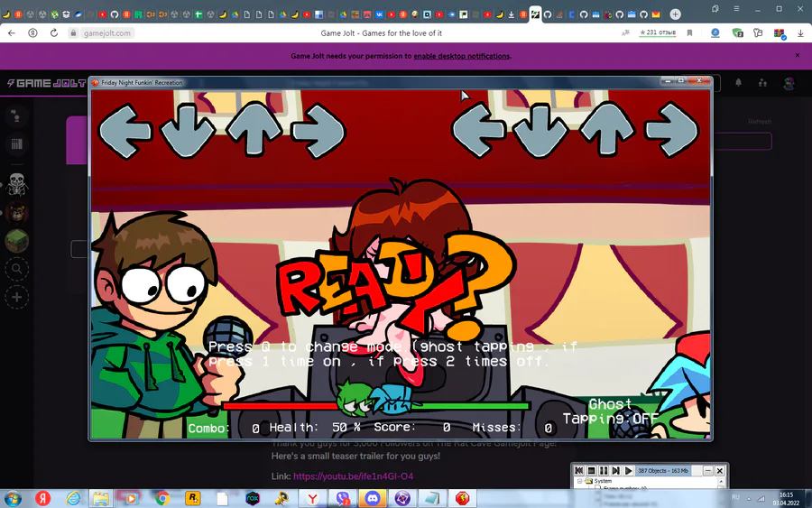The height and width of the screenshot is (508, 812).
Task: Click the add community plus icon
Action: 16,297
